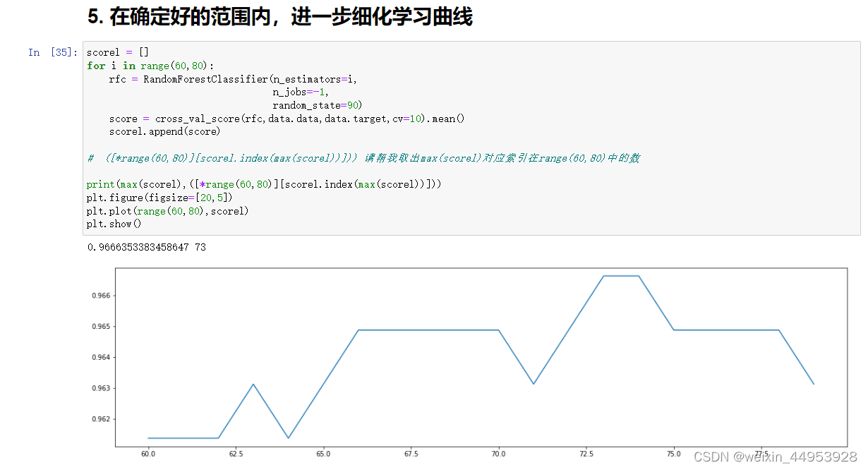This screenshot has width=868, height=470.
Task: Click the cross_val_score code line
Action: click(x=287, y=119)
